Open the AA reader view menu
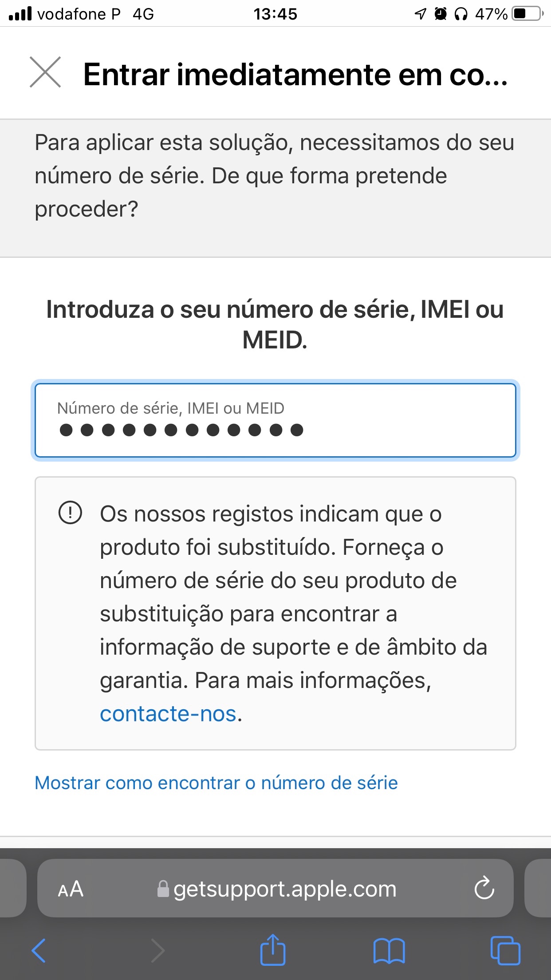The width and height of the screenshot is (551, 980). click(x=71, y=889)
